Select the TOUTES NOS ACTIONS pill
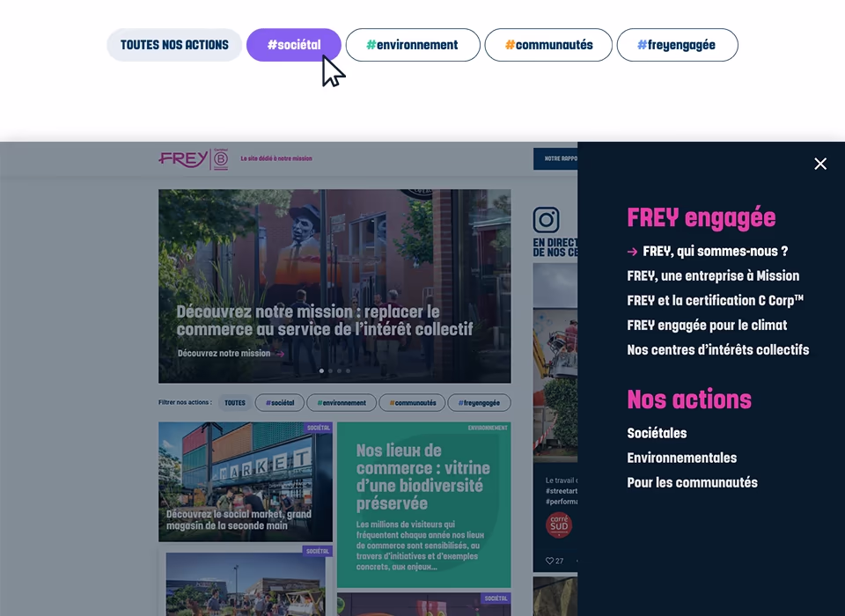 tap(174, 45)
